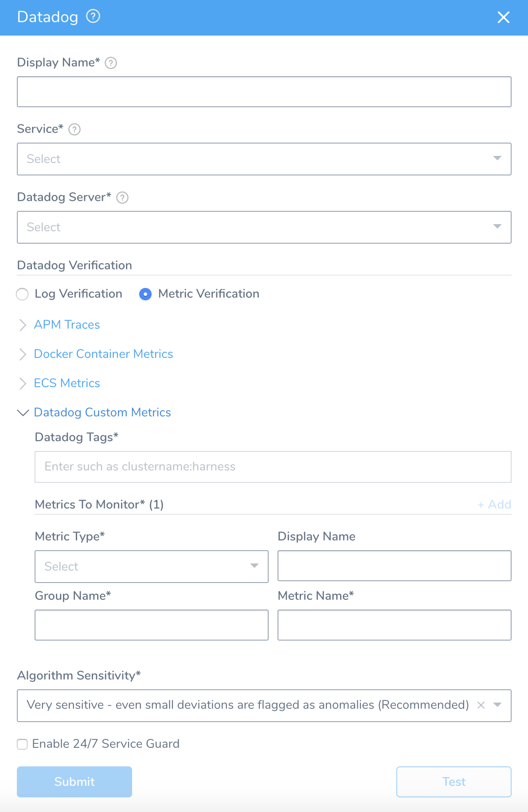528x812 pixels.
Task: Clear the Algorithm Sensitivity selection
Action: pyautogui.click(x=481, y=705)
